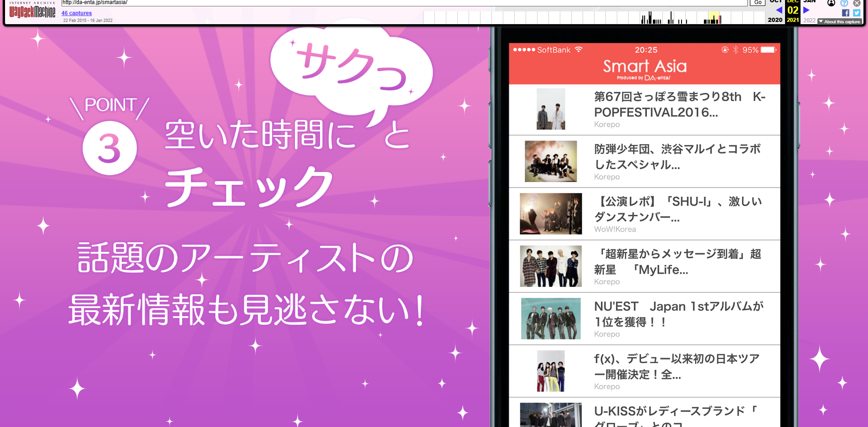Click headline 「超新星からメッセージ到着」
The height and width of the screenshot is (427, 868).
pos(677,262)
